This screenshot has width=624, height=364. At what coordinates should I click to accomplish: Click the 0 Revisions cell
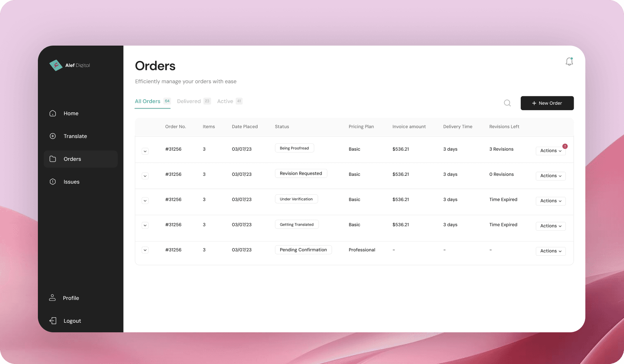point(501,174)
